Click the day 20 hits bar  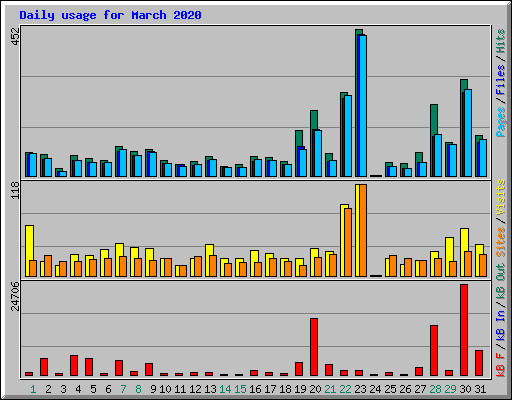[x=314, y=143]
